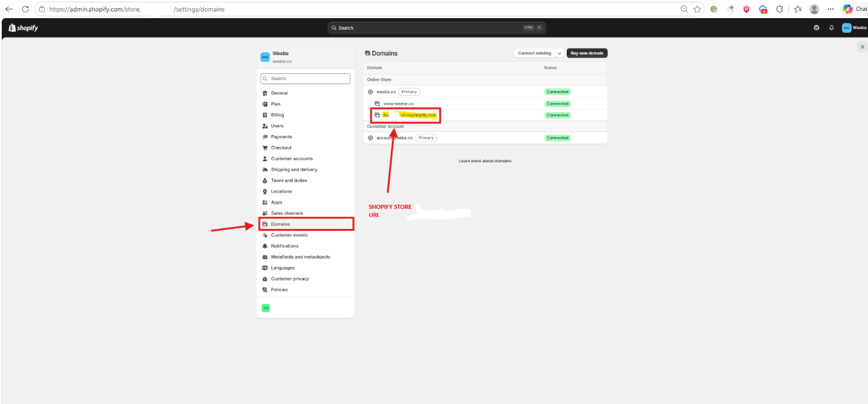Viewport: 868px width, 404px height.
Task: Go back with the browser back arrow
Action: 8,9
